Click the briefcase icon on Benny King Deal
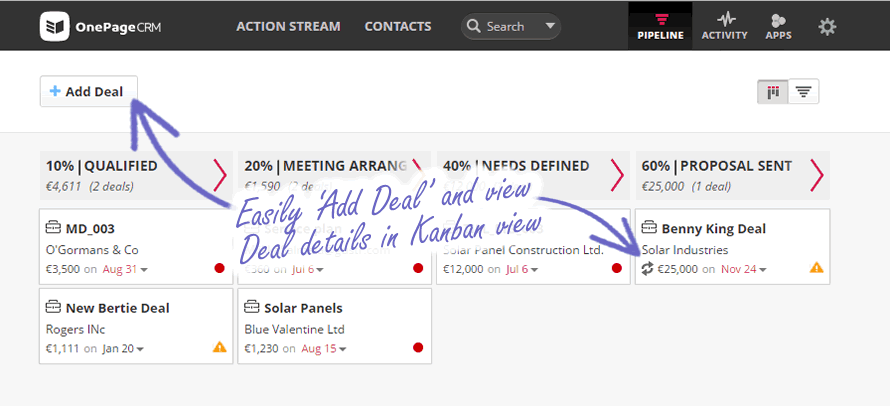Screen dimensions: 890x406 pos(649,228)
